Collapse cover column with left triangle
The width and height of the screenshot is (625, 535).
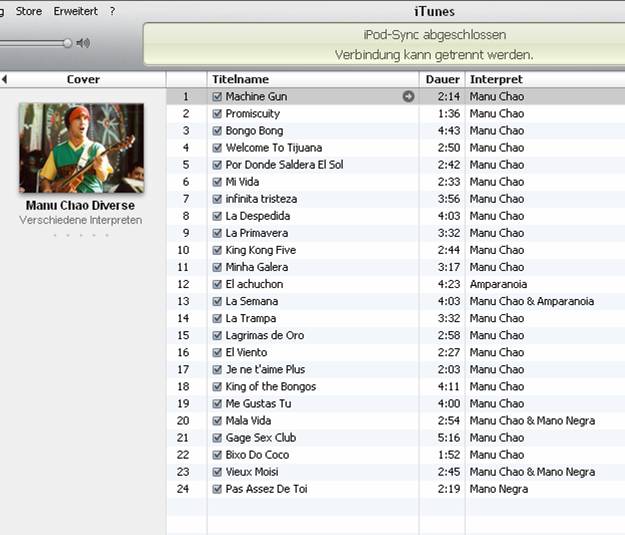click(4, 79)
